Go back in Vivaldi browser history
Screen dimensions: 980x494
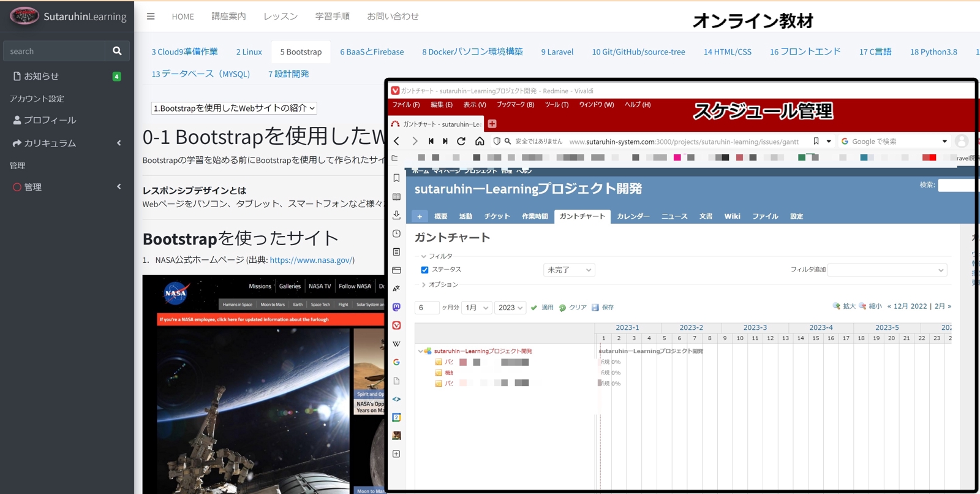pos(396,141)
